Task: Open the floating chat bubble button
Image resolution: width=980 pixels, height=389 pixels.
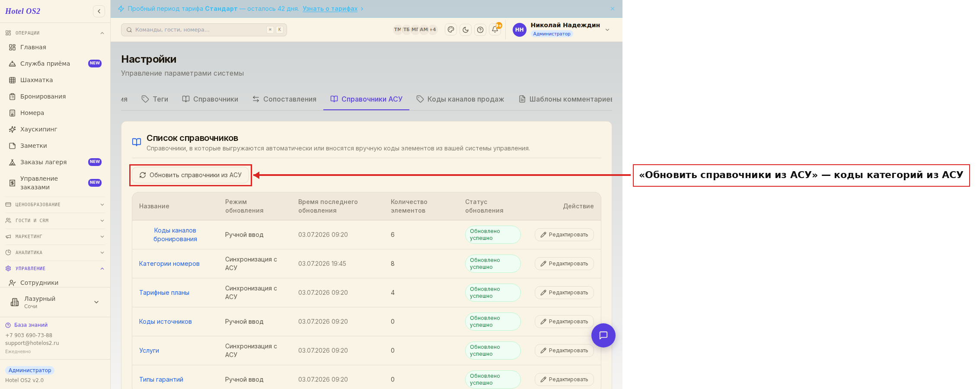Action: click(603, 335)
